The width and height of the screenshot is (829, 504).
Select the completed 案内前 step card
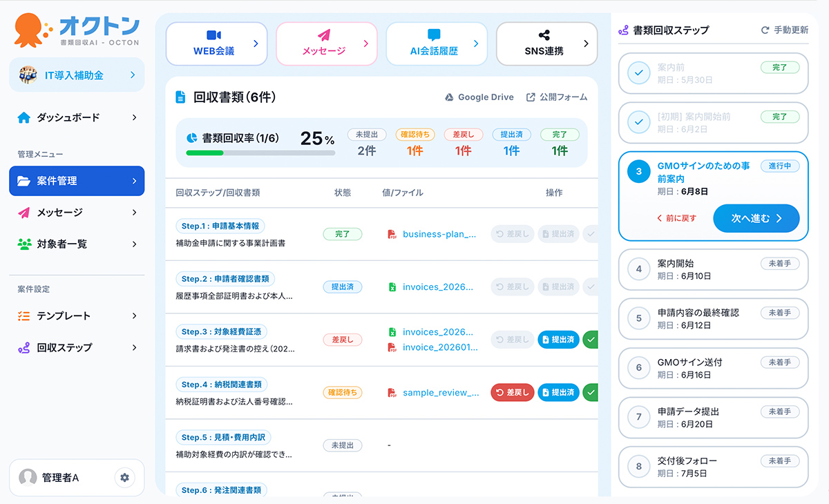click(x=713, y=73)
